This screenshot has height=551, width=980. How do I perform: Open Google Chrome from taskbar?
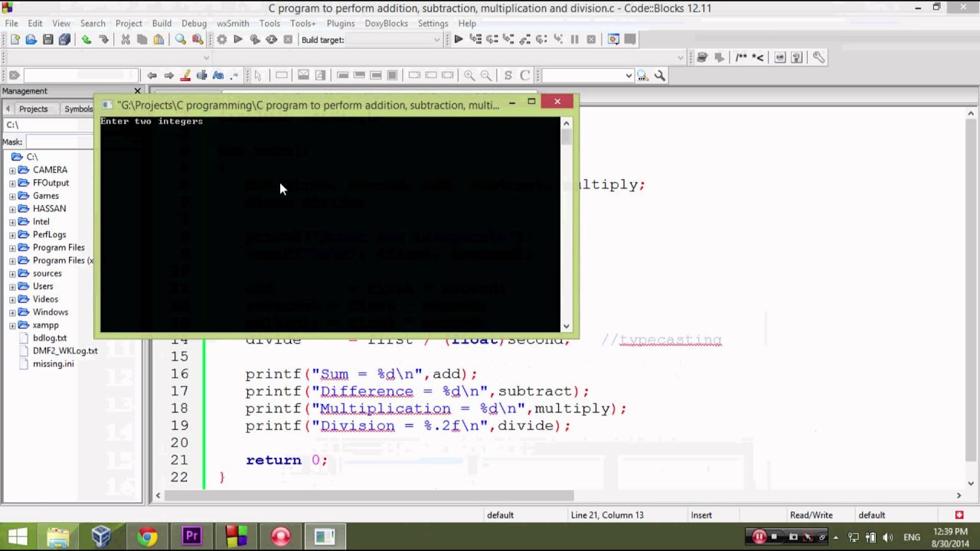coord(146,536)
